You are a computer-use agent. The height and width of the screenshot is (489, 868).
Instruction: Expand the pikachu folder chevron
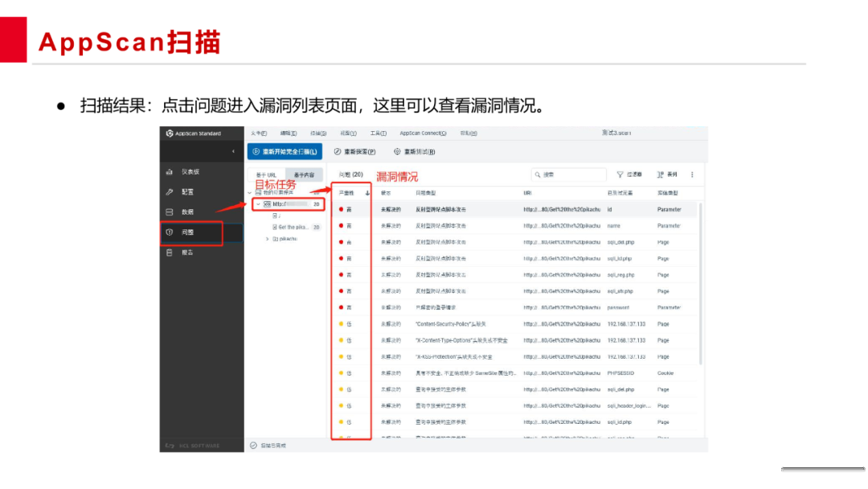(x=268, y=239)
